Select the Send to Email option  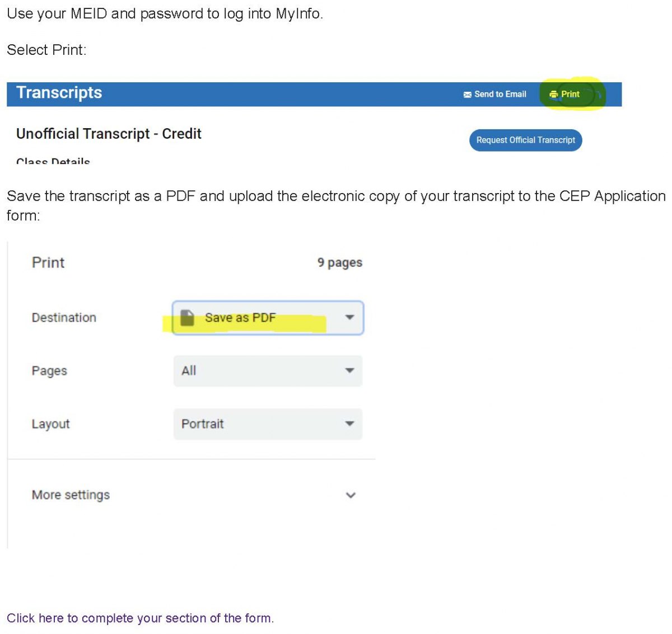(x=495, y=95)
